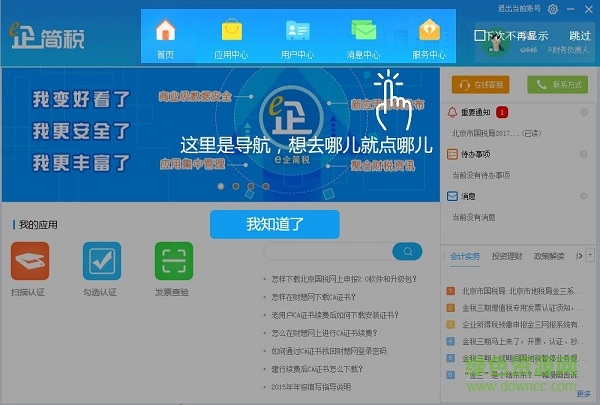
Task: Click 我知道了 button
Action: [274, 224]
